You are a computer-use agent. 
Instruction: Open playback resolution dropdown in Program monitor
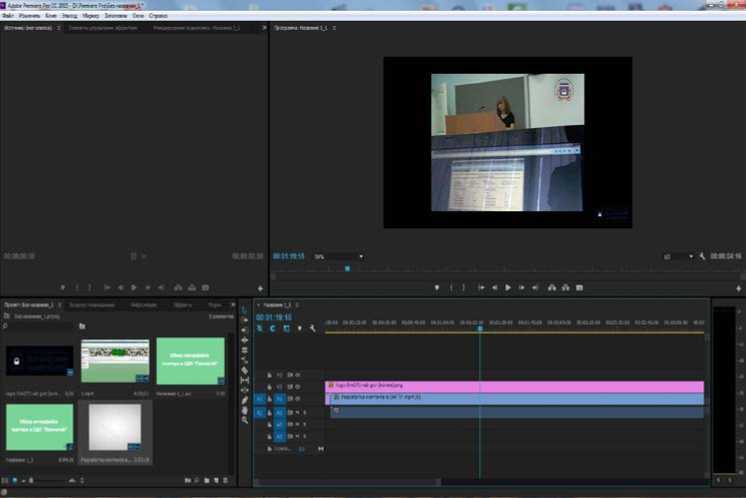pos(679,257)
